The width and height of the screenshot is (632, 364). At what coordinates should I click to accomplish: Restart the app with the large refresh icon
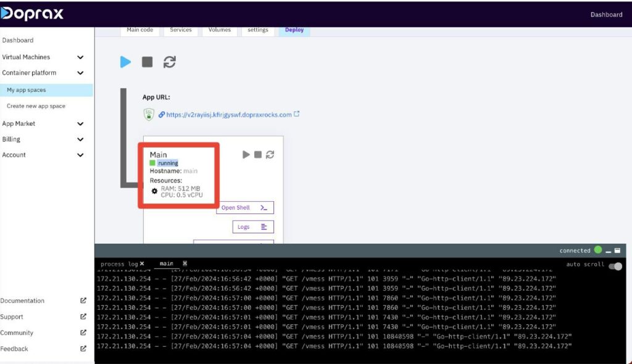coord(169,62)
